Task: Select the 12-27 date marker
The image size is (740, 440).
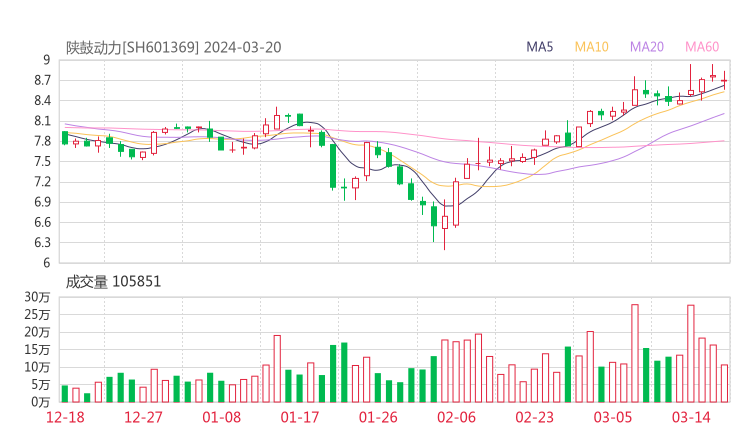Action: coord(143,417)
